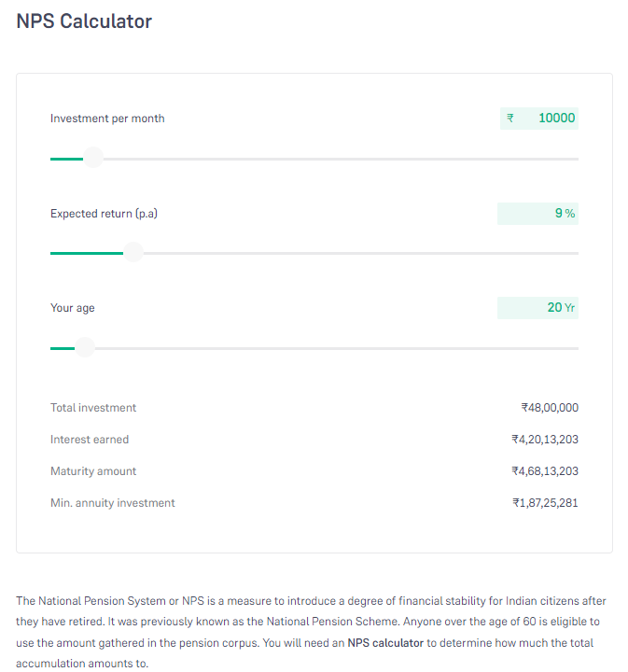Click the NPS Calculator page heading
Screen dimensions: 628x672
[x=84, y=21]
